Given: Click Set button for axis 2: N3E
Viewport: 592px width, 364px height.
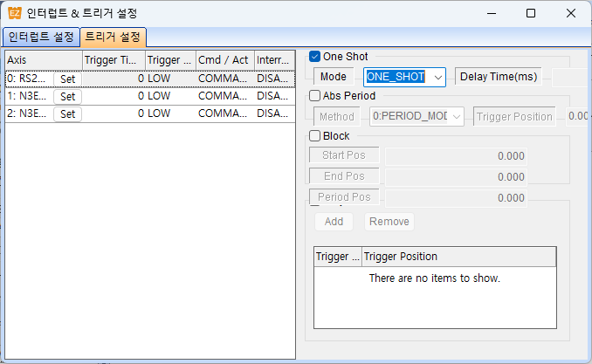Looking at the screenshot, I should pos(67,113).
